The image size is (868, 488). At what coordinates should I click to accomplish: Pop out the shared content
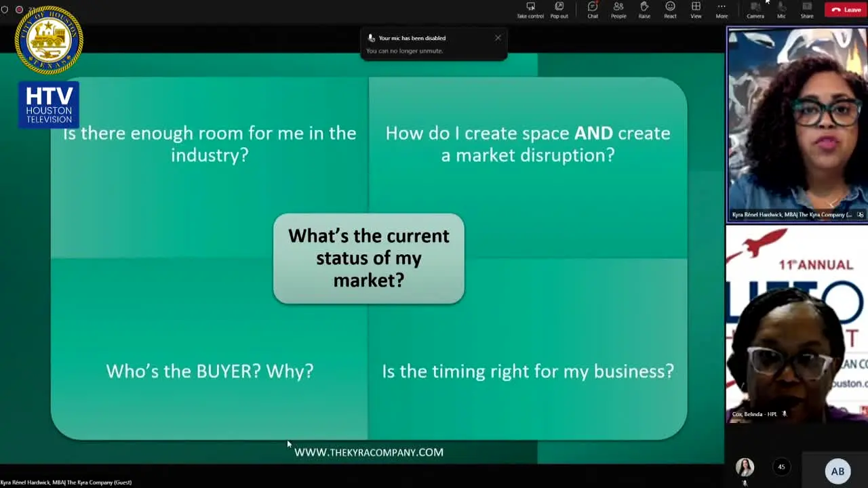tap(559, 10)
